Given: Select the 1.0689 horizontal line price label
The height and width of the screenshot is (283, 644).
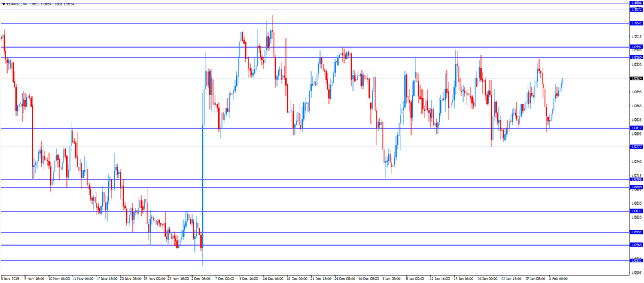Looking at the screenshot, I should pyautogui.click(x=636, y=187).
